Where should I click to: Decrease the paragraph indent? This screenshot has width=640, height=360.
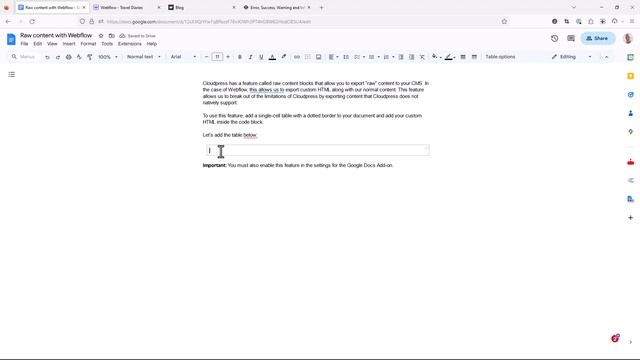click(401, 57)
